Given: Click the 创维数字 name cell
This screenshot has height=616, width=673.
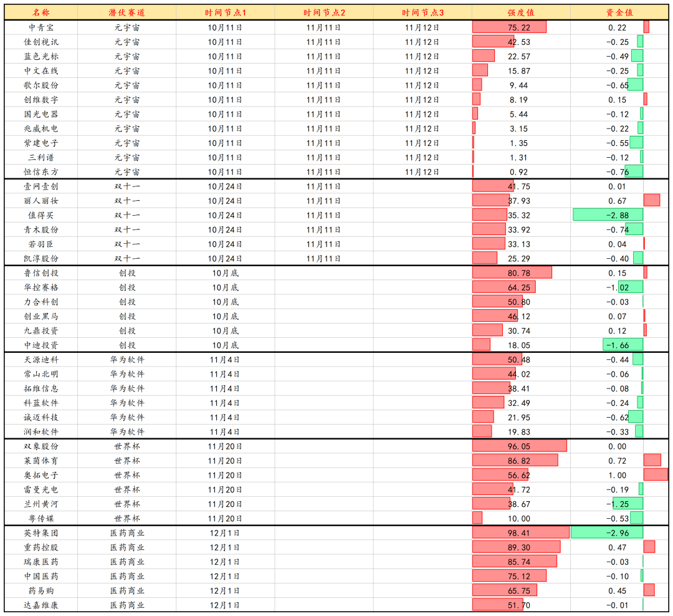Looking at the screenshot, I should (x=41, y=100).
